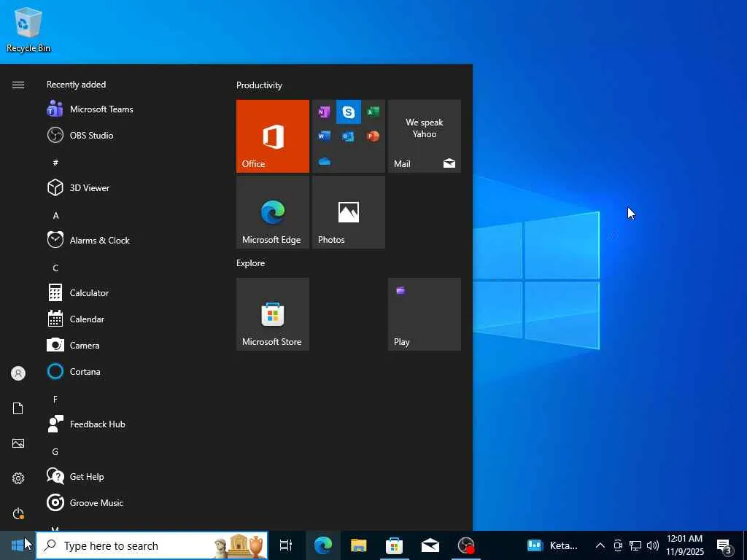Click the Start button on taskbar

(x=18, y=545)
